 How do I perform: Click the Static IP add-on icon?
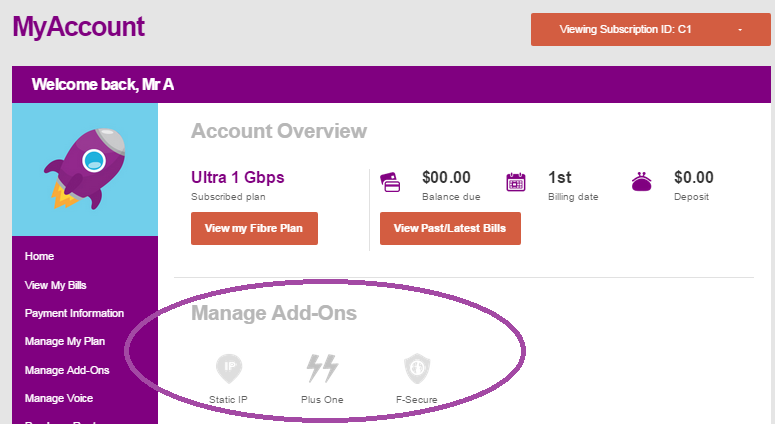click(x=229, y=369)
